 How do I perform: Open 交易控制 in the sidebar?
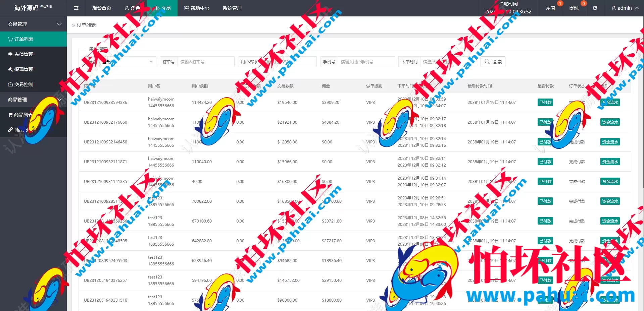23,84
